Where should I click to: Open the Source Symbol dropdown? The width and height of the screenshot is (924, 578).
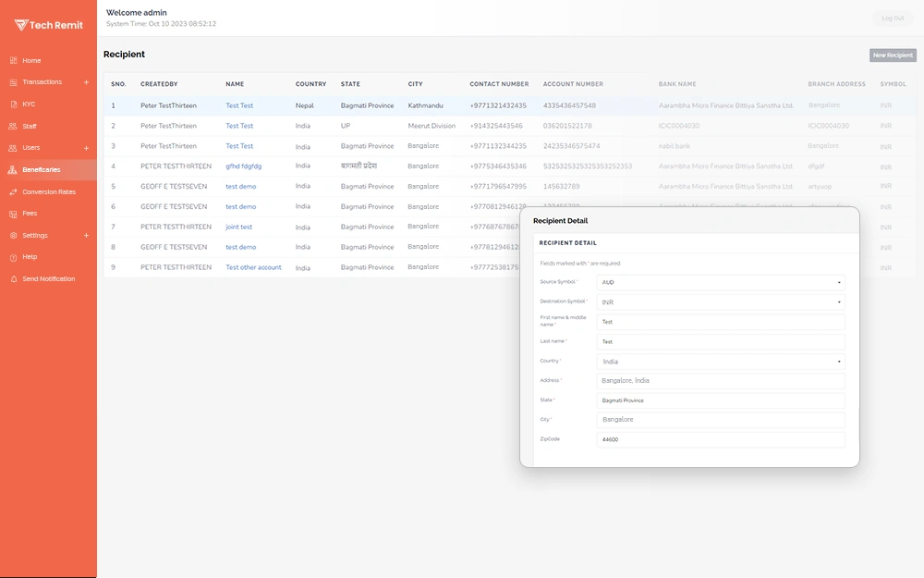[x=721, y=282]
